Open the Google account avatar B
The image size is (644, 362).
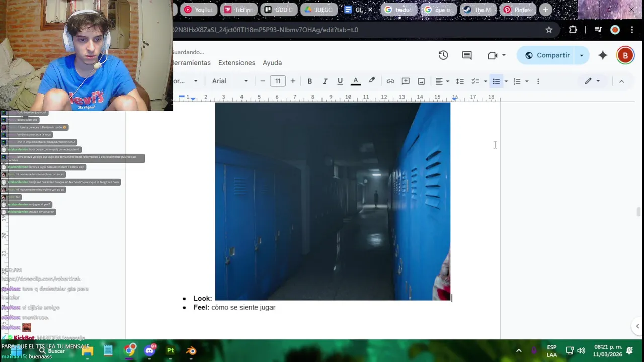point(625,55)
